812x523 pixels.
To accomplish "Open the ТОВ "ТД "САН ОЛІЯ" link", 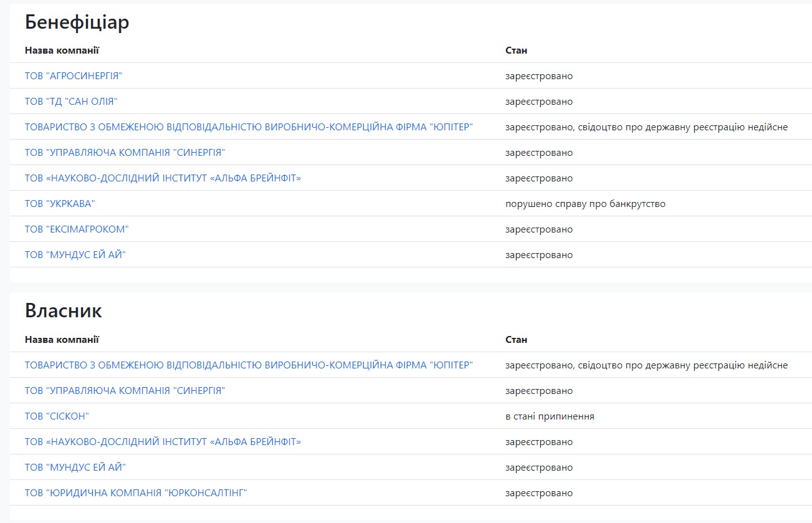I will pyautogui.click(x=71, y=102).
